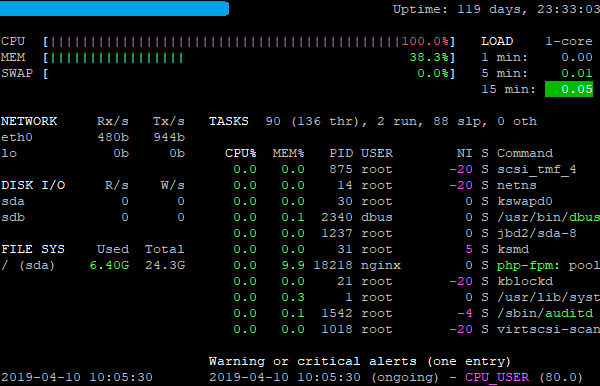
Task: Click the CPU 100.0% value
Action: pos(425,41)
